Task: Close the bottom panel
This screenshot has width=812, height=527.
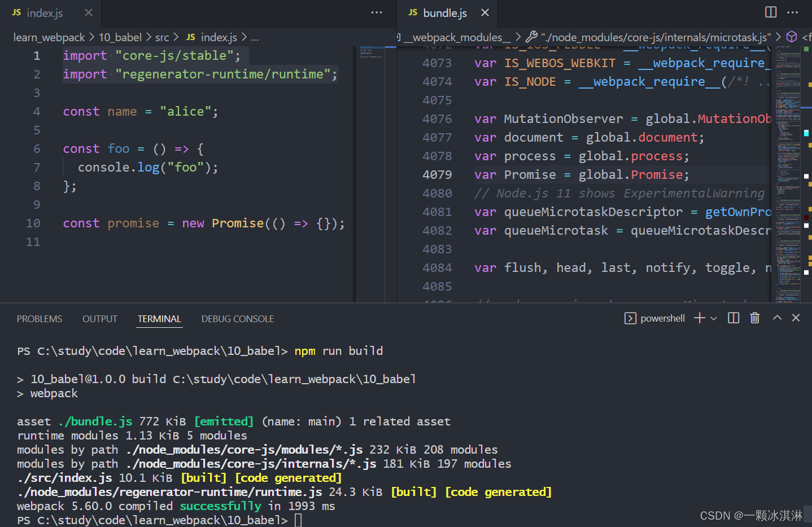Action: pyautogui.click(x=796, y=318)
